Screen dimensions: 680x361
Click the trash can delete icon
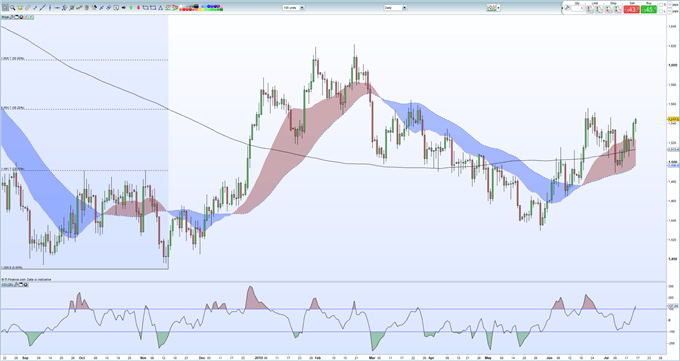(87, 7)
